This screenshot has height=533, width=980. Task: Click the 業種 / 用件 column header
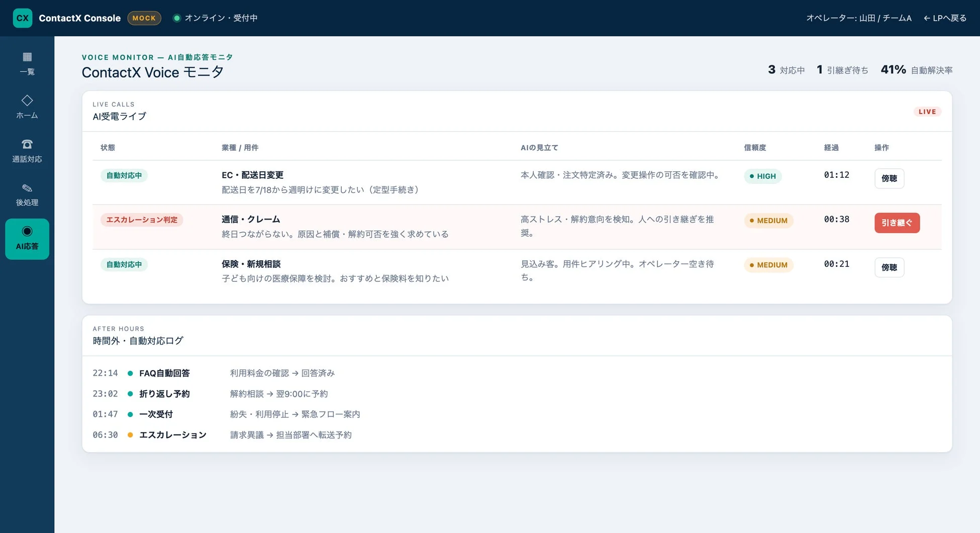tap(240, 147)
